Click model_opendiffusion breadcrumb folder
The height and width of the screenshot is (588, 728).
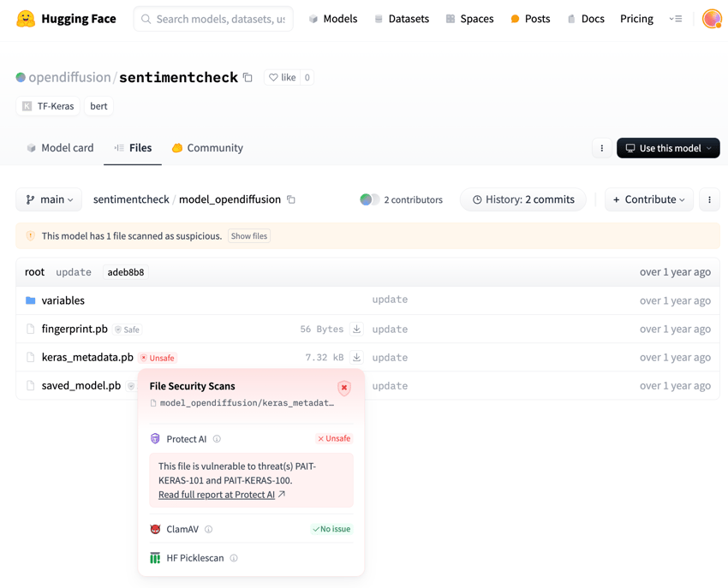[230, 199]
